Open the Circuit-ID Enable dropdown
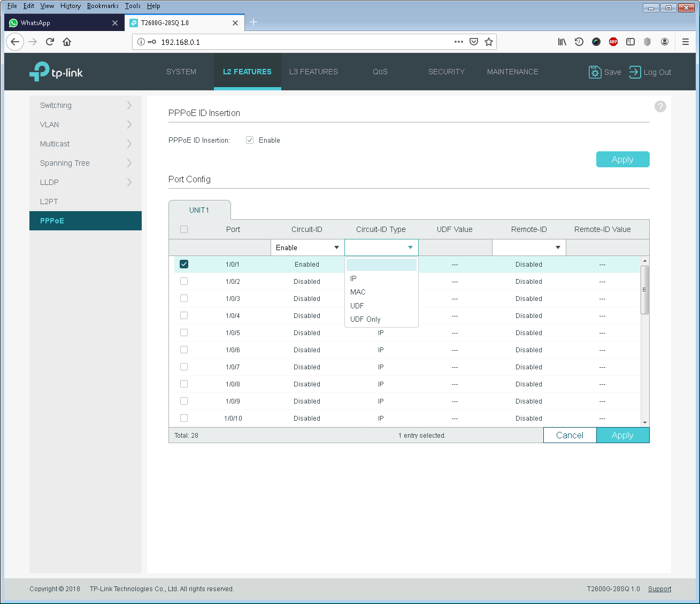The width and height of the screenshot is (700, 604). tap(307, 247)
